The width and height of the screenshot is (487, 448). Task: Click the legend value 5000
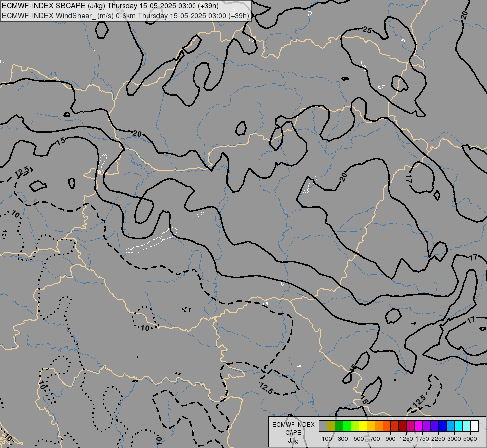coord(470,439)
